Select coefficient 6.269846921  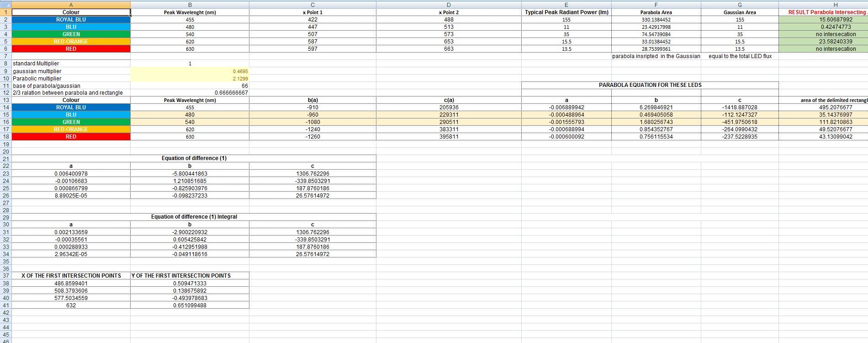(x=656, y=107)
